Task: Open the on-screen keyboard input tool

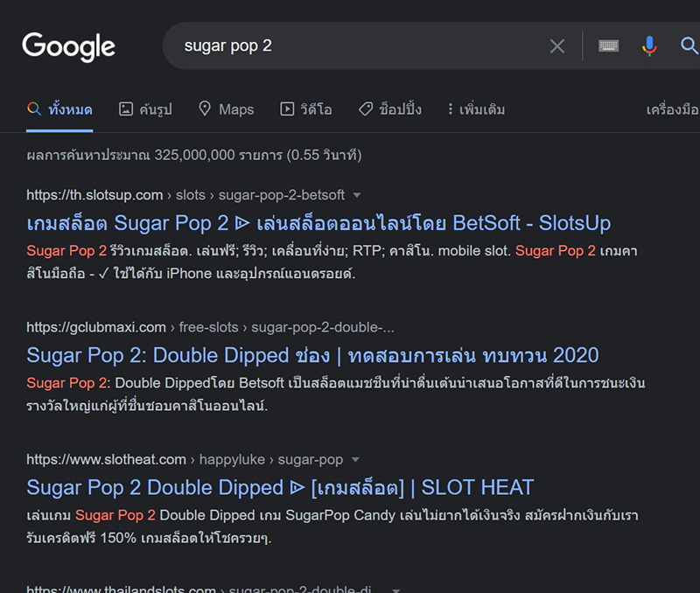Action: pos(609,46)
